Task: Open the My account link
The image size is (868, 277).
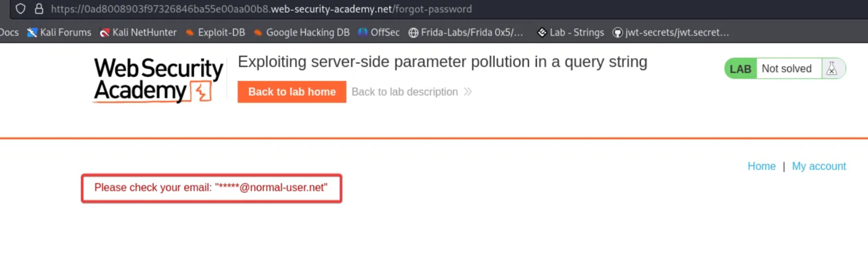Action: click(819, 166)
